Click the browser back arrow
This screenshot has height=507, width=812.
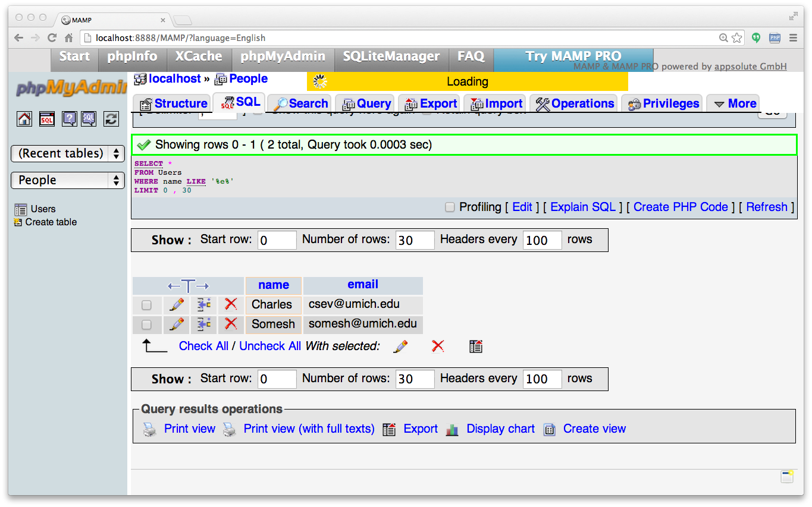[x=19, y=38]
